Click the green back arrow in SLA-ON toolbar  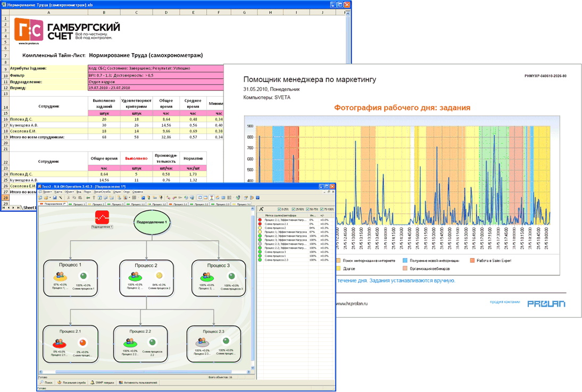88,198
